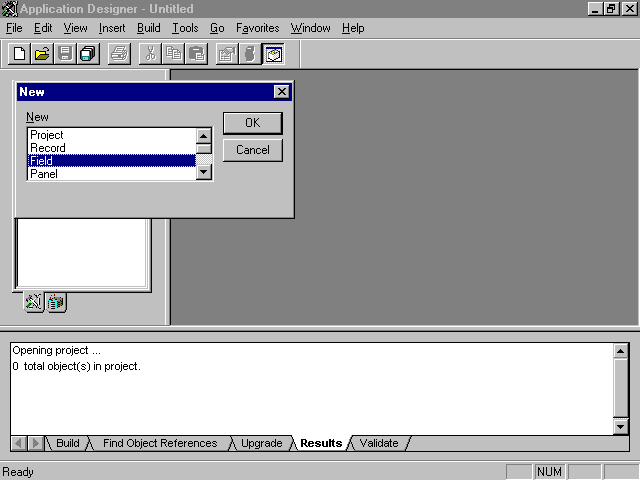Switch to the Find Object References tab

click(160, 443)
